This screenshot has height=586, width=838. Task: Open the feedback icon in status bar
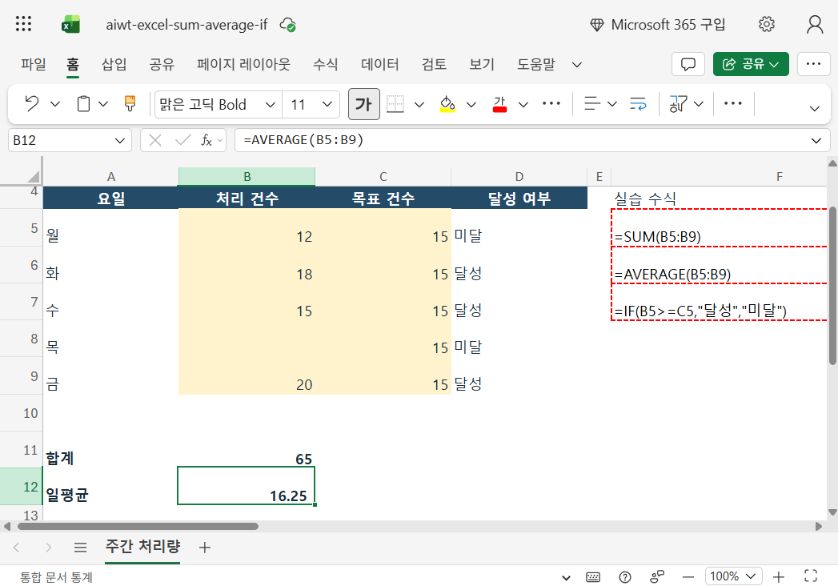click(657, 576)
